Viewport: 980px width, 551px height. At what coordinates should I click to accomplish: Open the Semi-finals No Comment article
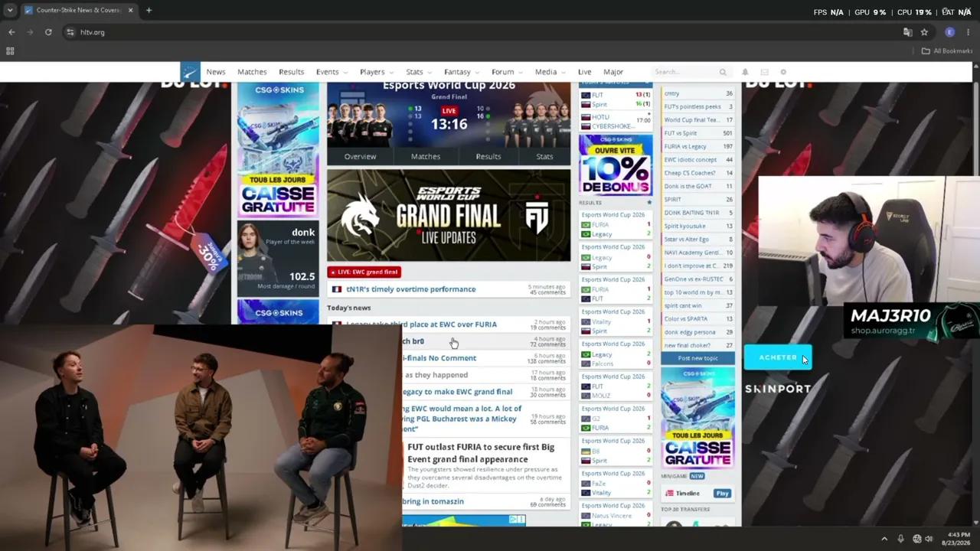(x=485, y=358)
